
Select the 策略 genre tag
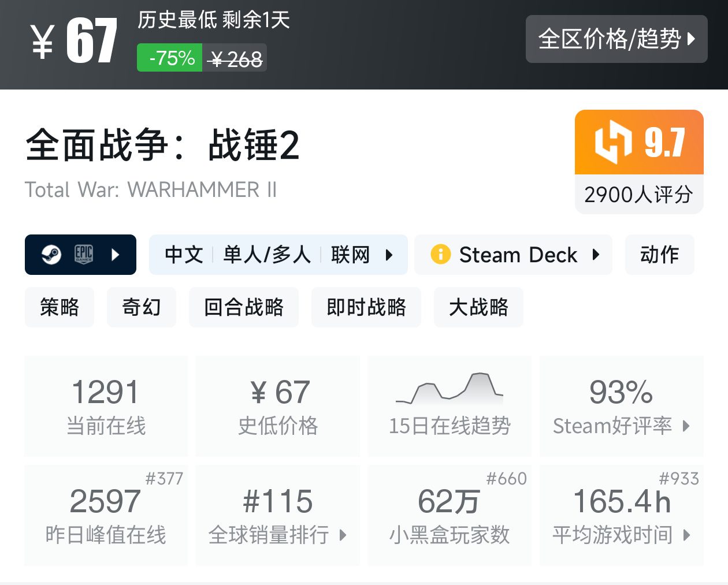click(59, 307)
